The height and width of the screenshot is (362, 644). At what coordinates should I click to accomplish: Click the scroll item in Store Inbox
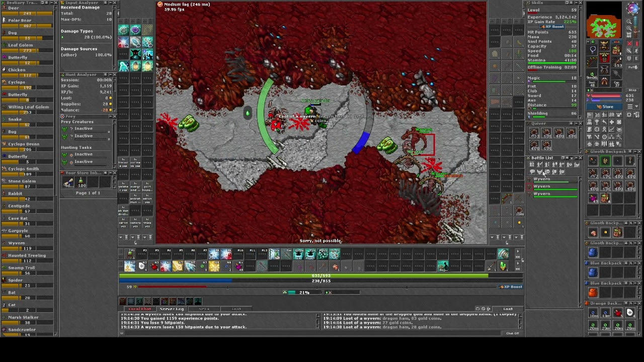68,182
